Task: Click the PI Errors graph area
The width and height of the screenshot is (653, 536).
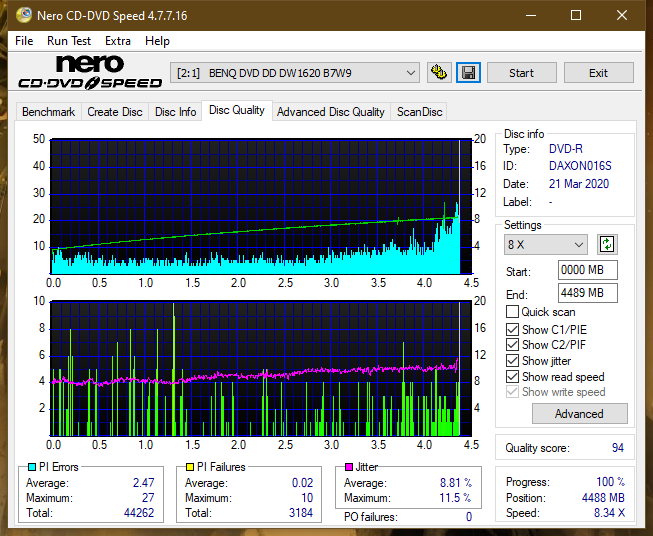Action: pyautogui.click(x=261, y=206)
